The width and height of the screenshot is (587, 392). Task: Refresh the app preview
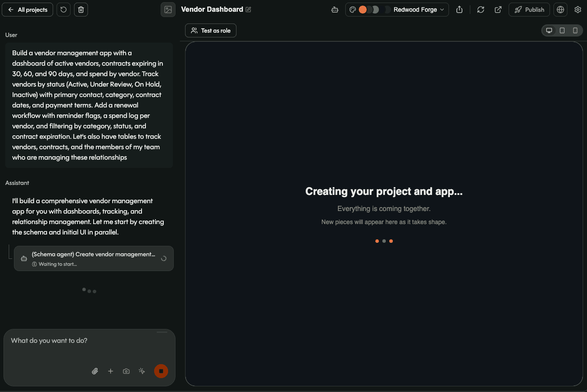481,10
